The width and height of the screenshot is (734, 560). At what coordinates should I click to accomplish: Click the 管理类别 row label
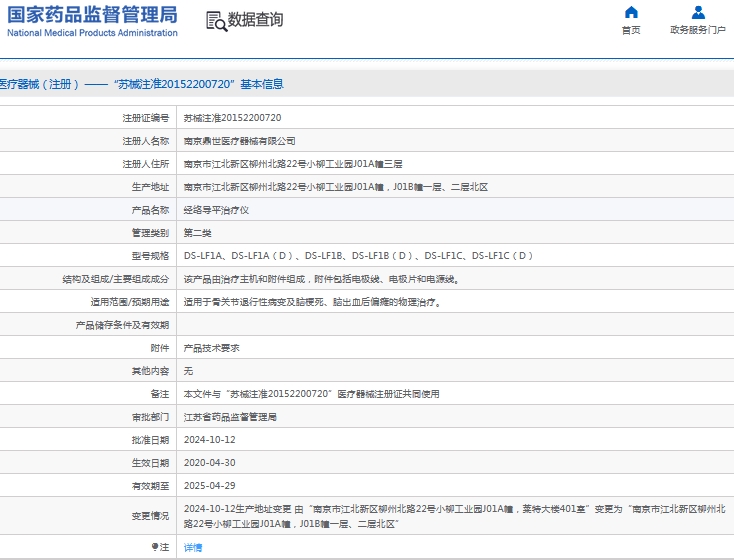click(150, 233)
